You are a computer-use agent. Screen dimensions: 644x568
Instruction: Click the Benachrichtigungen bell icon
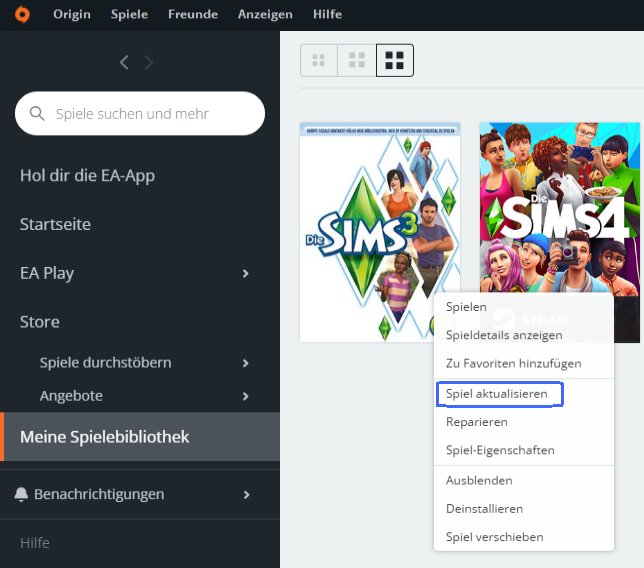(x=21, y=495)
